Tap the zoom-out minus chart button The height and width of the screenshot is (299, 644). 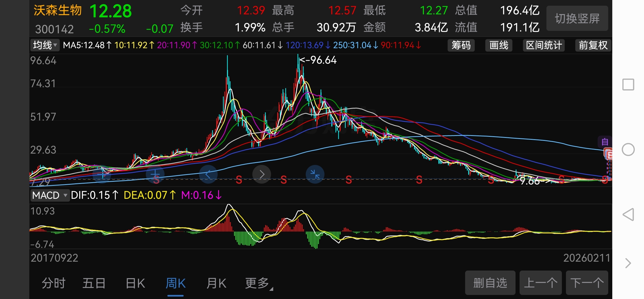[102, 174]
